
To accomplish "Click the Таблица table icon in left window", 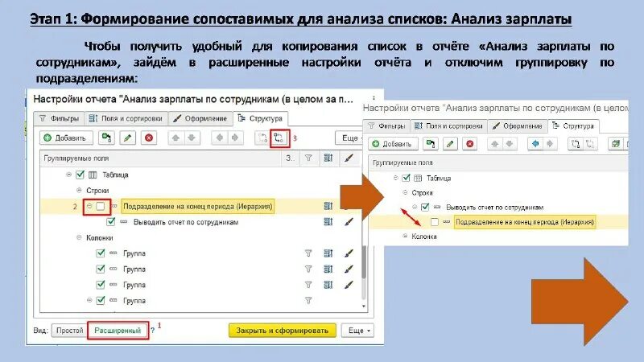I will click(93, 175).
